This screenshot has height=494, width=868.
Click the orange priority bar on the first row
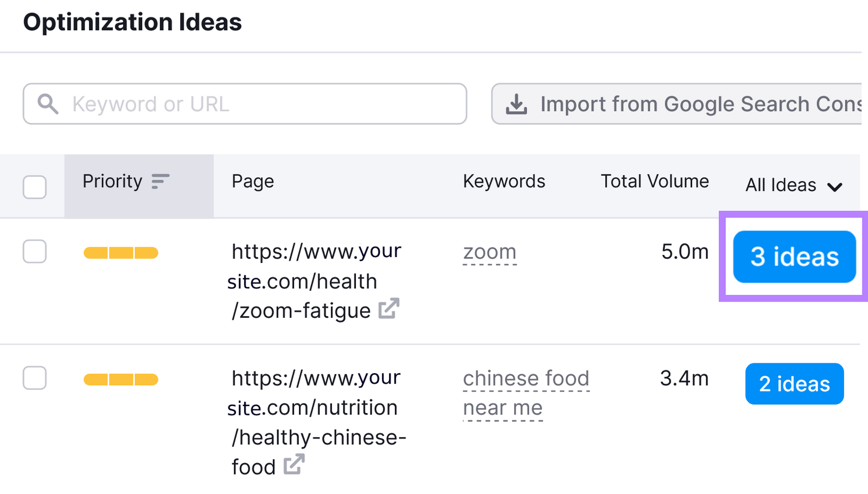coord(120,252)
